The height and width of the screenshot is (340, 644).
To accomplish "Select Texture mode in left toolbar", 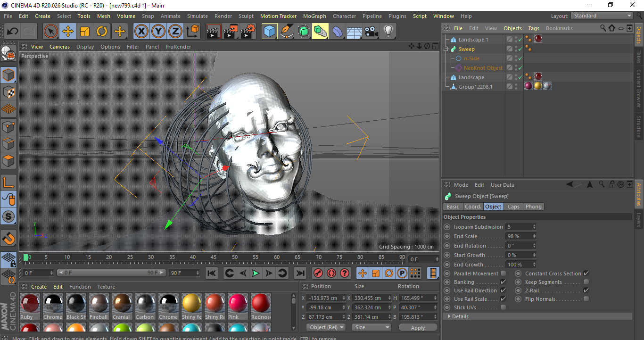I will [8, 92].
